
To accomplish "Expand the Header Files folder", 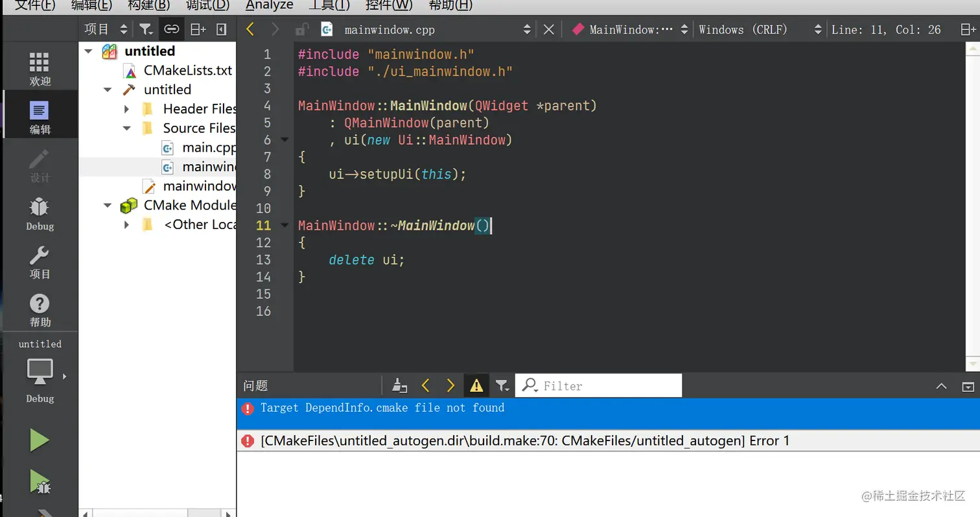I will pyautogui.click(x=127, y=109).
